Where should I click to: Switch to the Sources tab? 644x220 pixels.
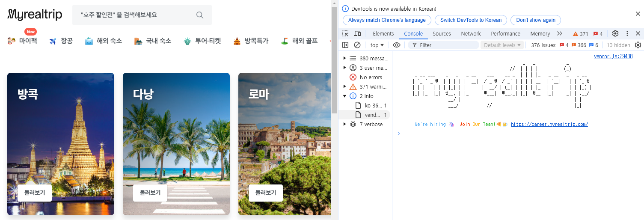(x=442, y=33)
